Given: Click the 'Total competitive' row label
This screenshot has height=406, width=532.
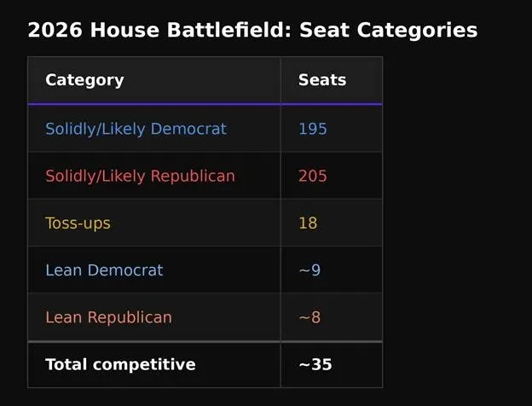Looking at the screenshot, I should coord(120,365).
